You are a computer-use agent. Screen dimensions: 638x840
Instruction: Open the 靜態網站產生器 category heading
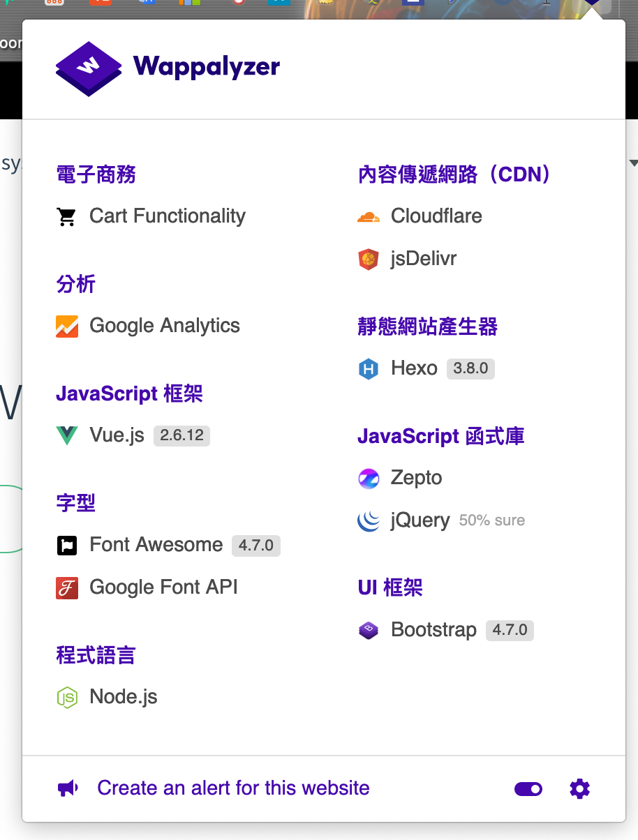[428, 327]
